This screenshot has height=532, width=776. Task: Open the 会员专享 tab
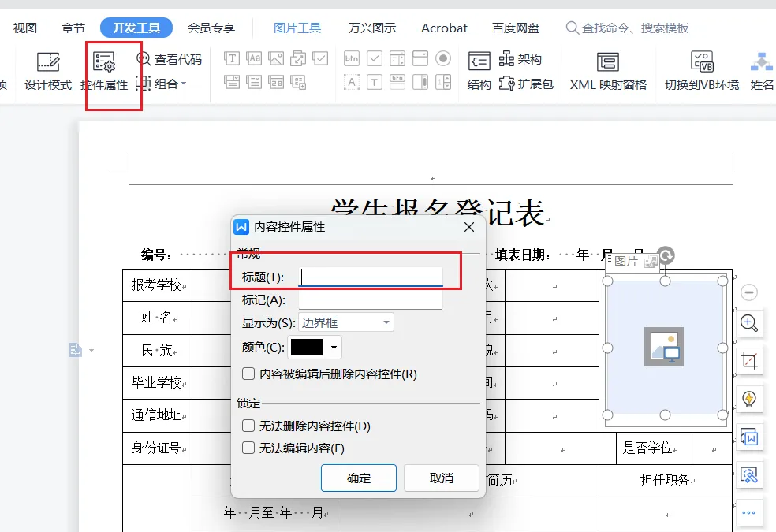[211, 28]
